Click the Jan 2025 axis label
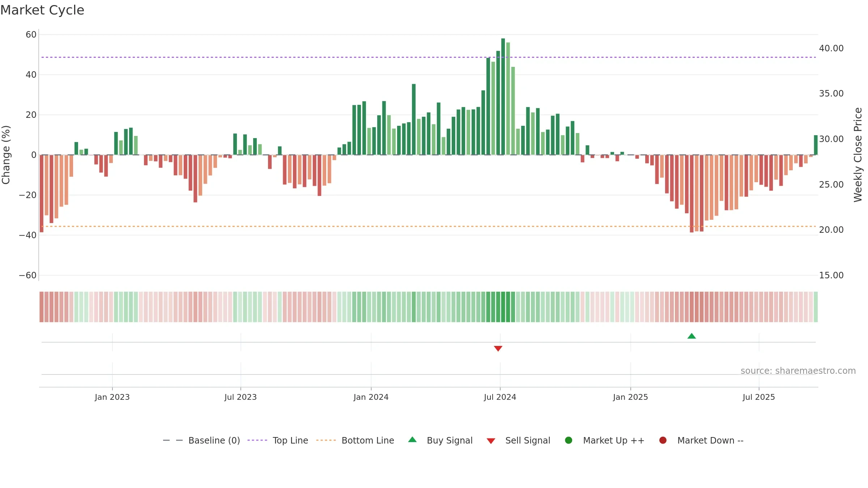 point(630,397)
